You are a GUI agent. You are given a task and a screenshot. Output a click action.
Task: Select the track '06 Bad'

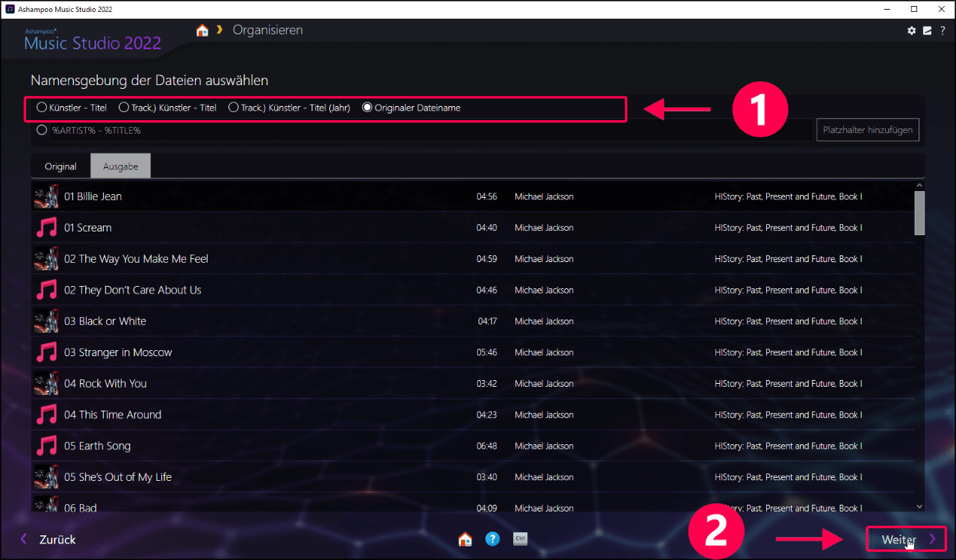coord(473,503)
